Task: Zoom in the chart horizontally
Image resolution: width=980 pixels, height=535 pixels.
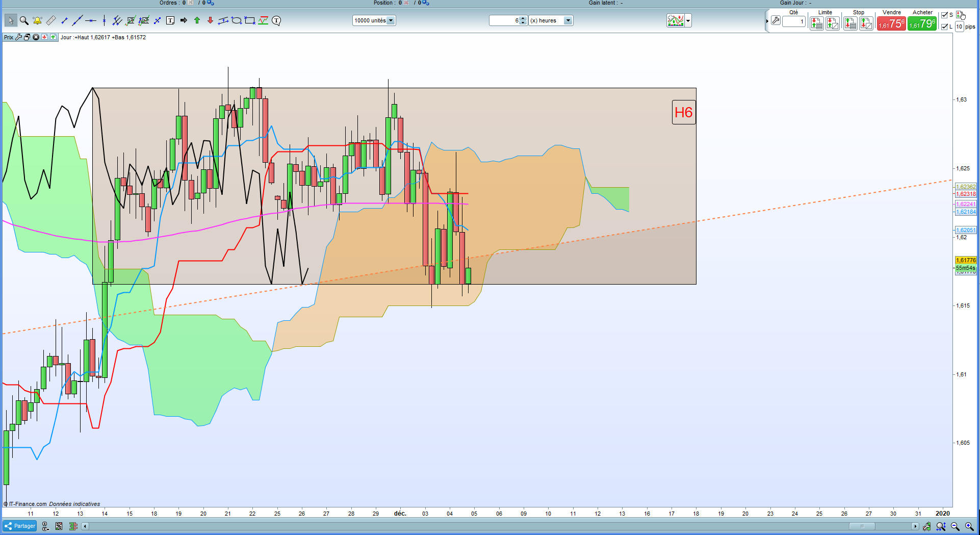Action: coord(969,526)
